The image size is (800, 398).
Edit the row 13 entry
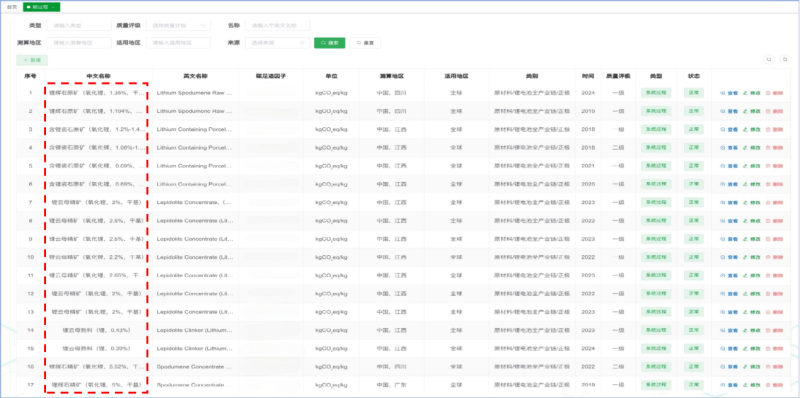(x=752, y=312)
